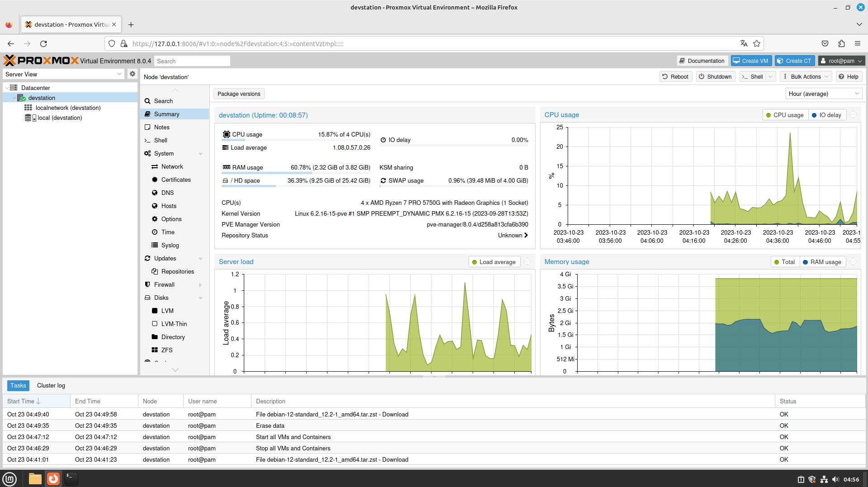Open the Notes menu item

click(x=175, y=127)
